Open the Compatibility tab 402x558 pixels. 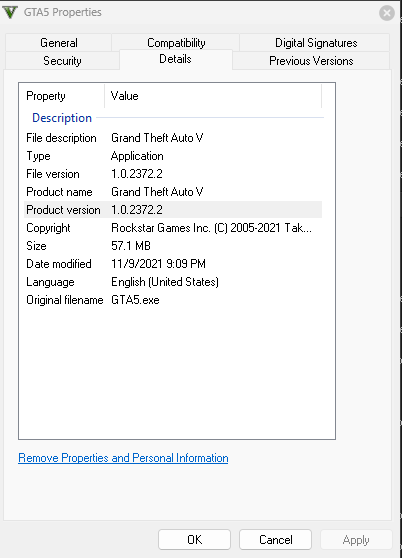tap(176, 42)
